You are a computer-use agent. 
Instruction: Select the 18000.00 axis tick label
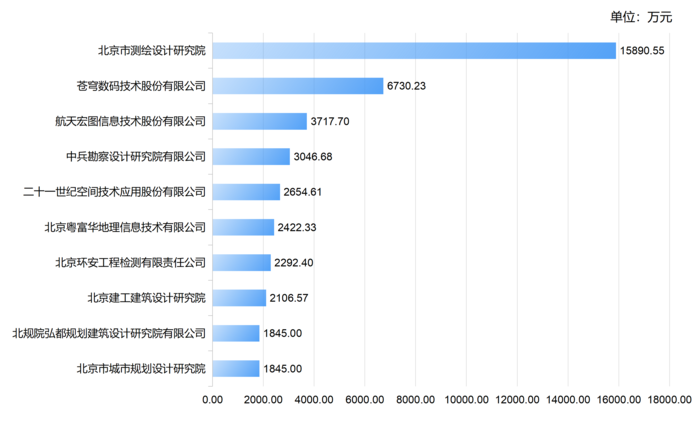[670, 400]
